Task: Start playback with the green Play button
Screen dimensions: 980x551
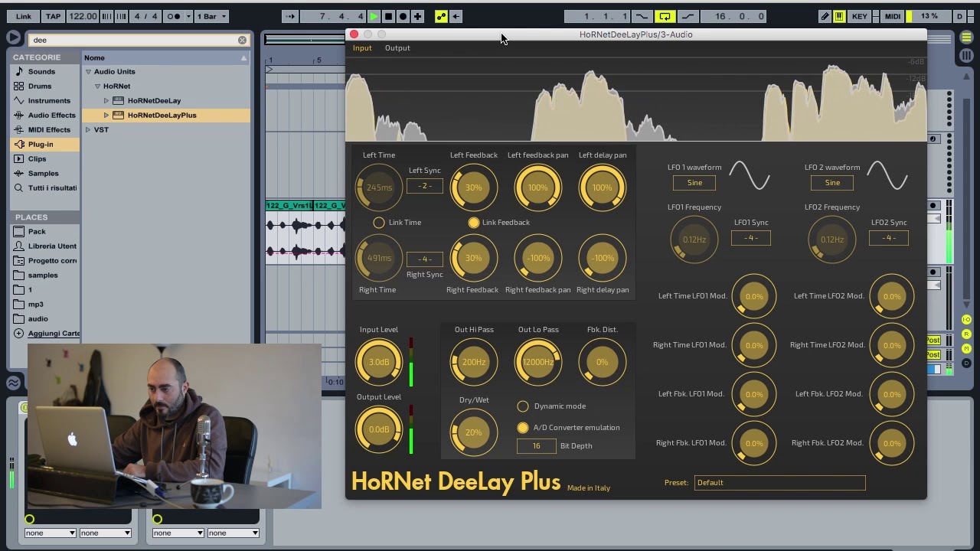Action: coord(374,16)
